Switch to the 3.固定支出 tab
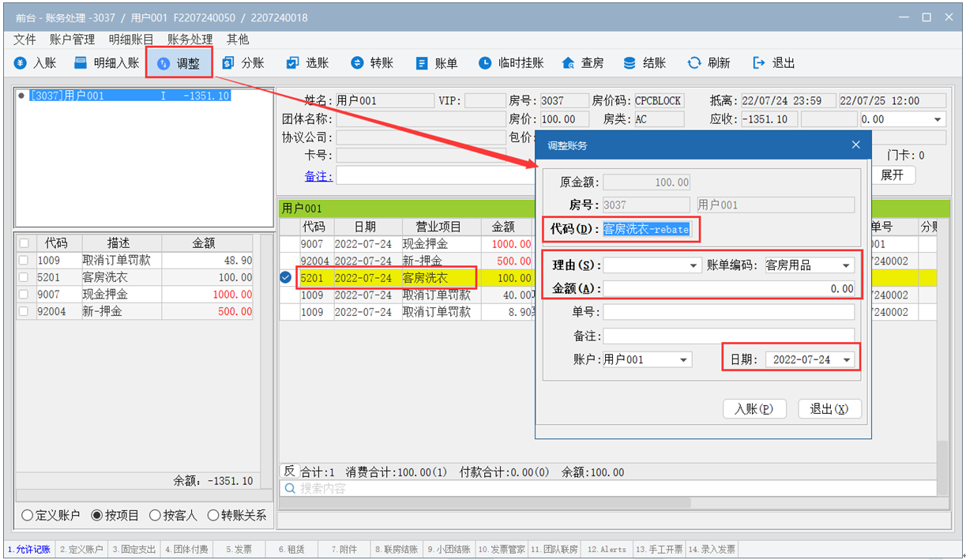Image resolution: width=966 pixels, height=560 pixels. 134,549
